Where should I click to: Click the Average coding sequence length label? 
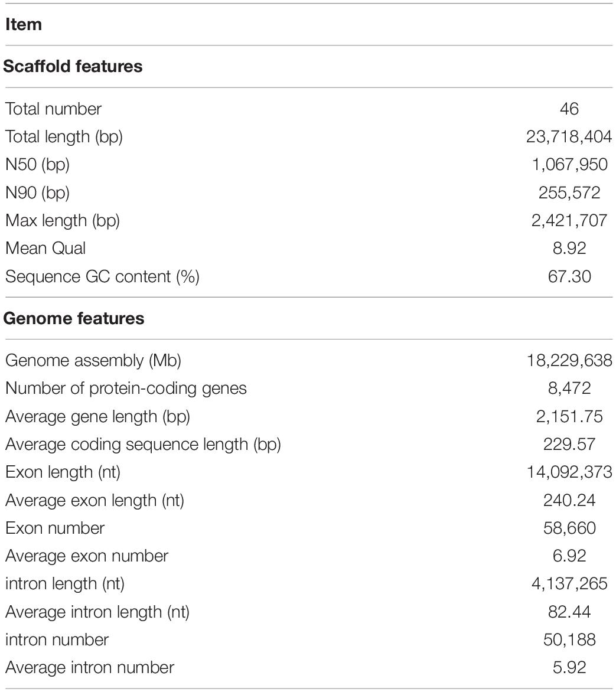click(x=143, y=445)
